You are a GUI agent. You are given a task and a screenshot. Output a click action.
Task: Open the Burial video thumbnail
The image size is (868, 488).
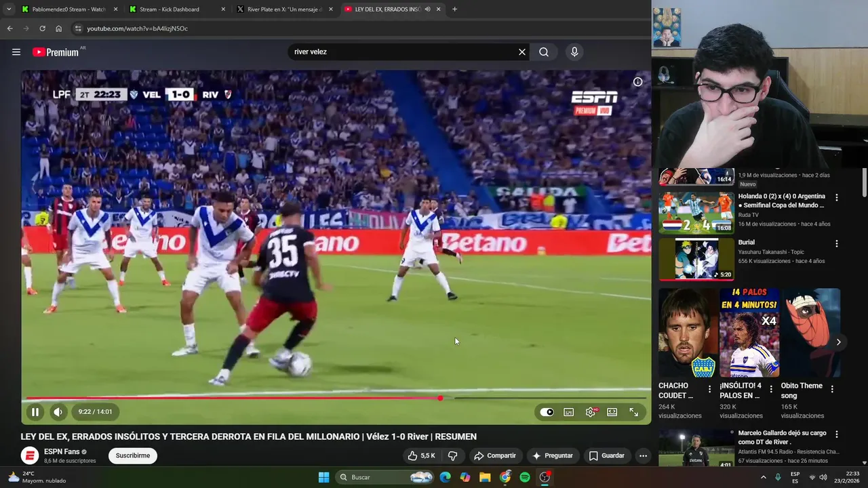click(696, 259)
